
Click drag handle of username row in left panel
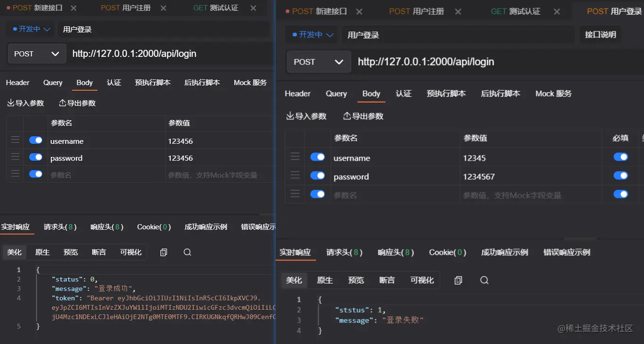coord(16,140)
